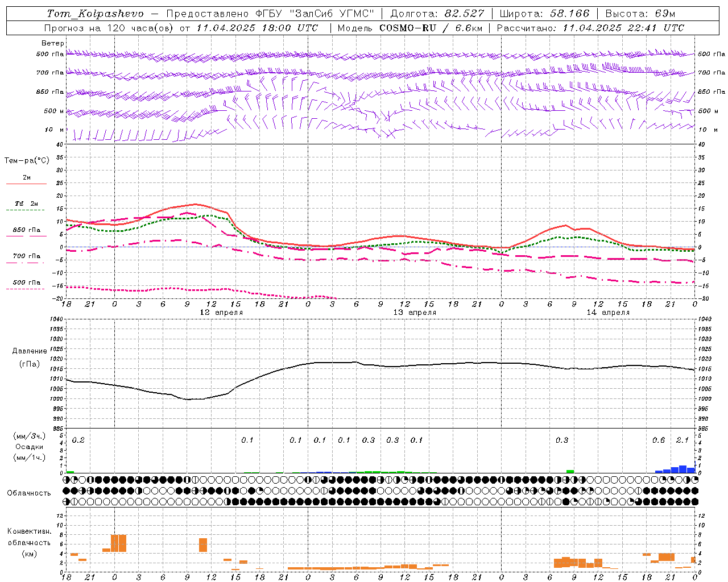Select forecast start 11.04.2025 18:00 UTC
The width and height of the screenshot is (728, 582).
pos(257,28)
